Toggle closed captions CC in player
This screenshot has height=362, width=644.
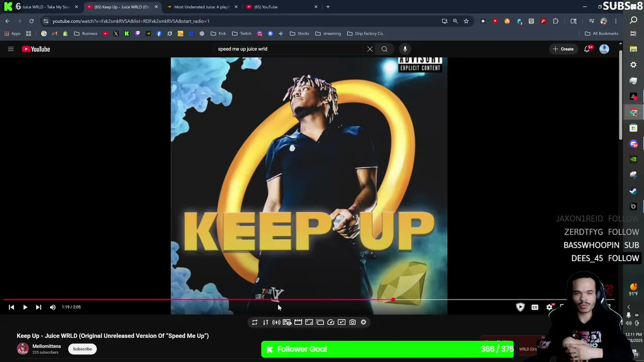click(x=535, y=307)
